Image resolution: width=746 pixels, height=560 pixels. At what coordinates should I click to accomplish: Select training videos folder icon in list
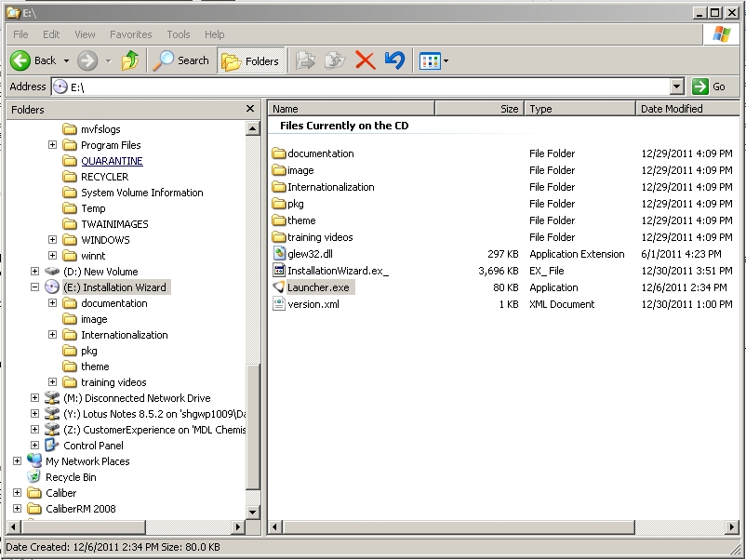pos(279,237)
